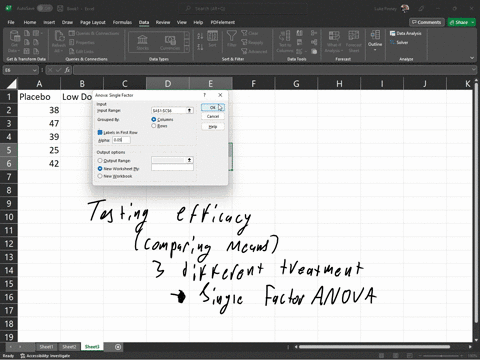Open the Refresh All dropdown

(59, 42)
